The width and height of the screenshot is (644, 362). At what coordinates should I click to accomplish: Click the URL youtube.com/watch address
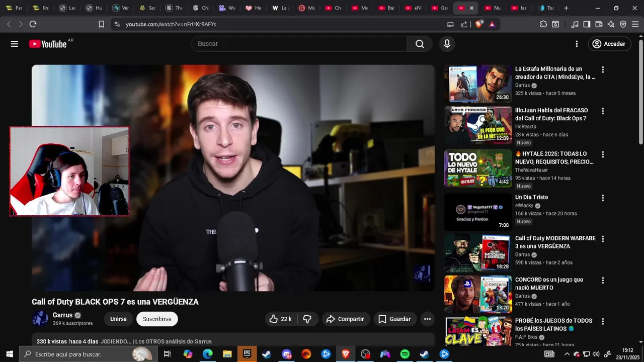171,24
